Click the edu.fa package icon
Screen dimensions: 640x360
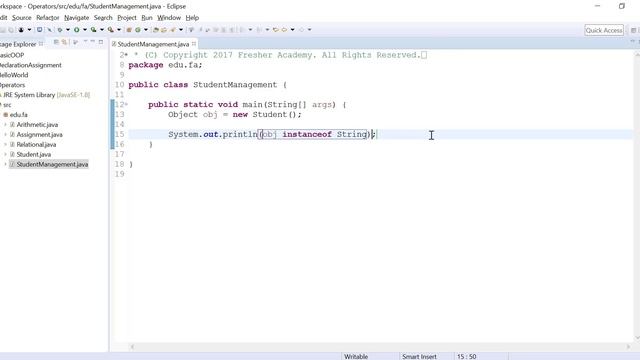point(6,115)
